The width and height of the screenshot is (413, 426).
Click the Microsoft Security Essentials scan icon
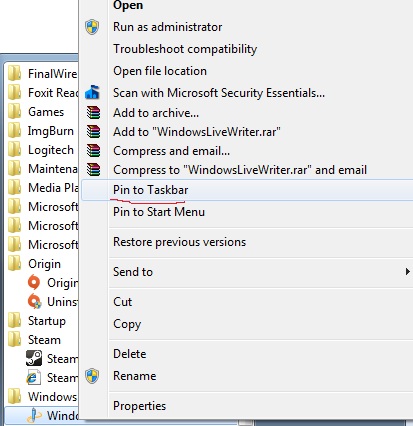92,92
